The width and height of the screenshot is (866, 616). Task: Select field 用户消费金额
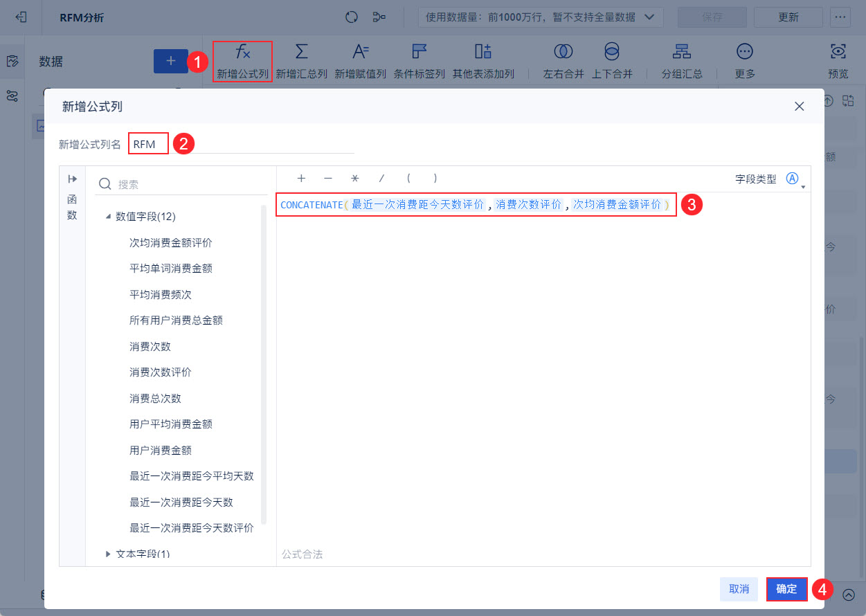point(161,451)
